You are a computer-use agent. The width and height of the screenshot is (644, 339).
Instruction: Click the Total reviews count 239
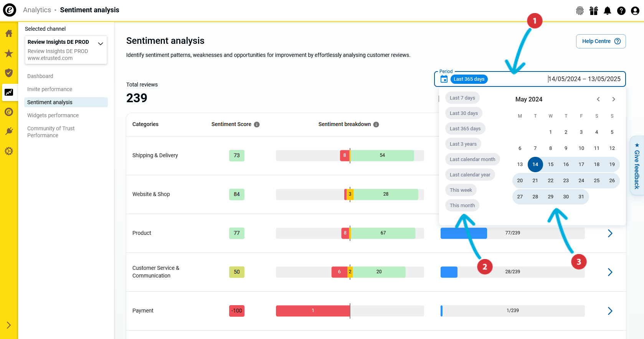[137, 98]
